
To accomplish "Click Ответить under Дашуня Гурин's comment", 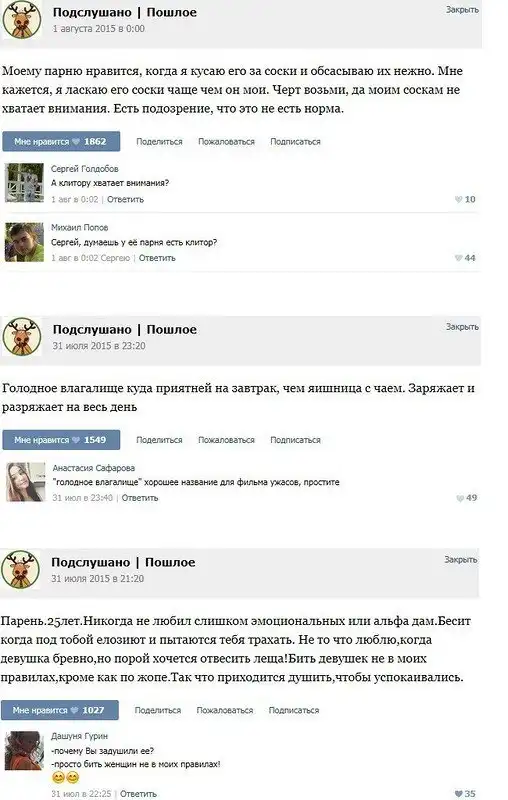I will 138,794.
